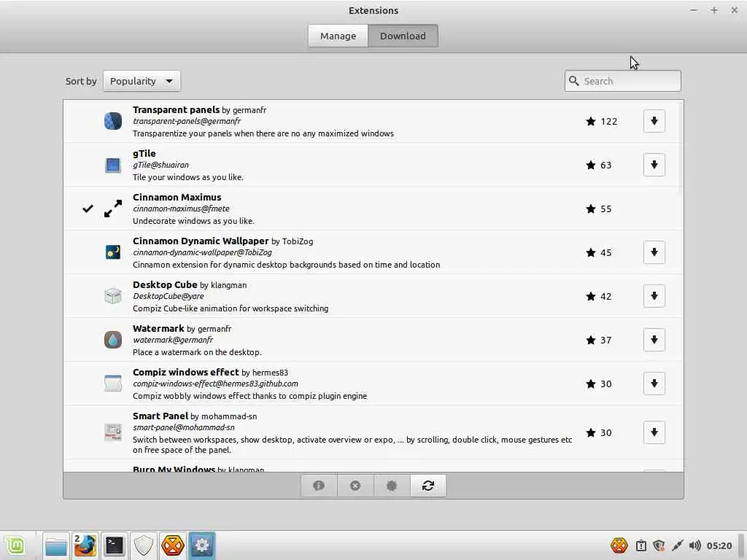Switch to the Manage tab
Screen dimensions: 747x560
click(338, 36)
